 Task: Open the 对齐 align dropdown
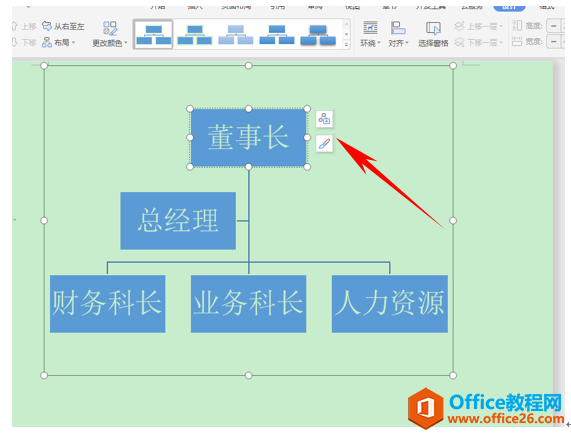pos(398,34)
